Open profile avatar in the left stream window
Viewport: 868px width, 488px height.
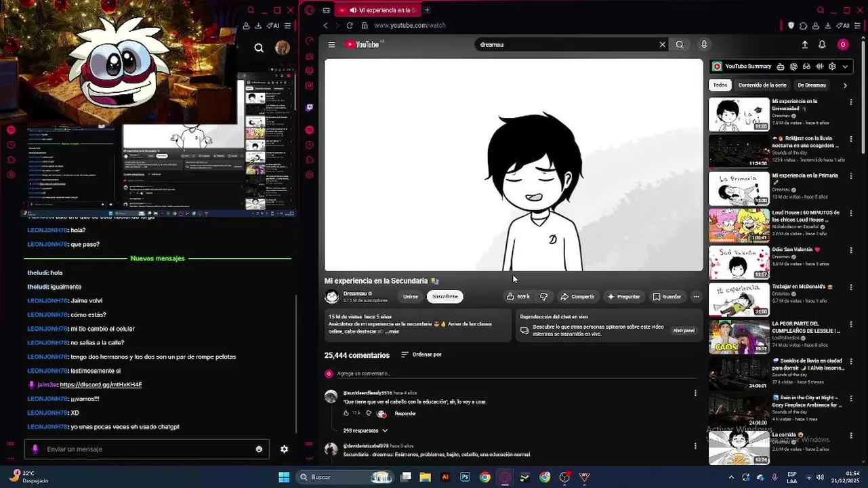[283, 47]
